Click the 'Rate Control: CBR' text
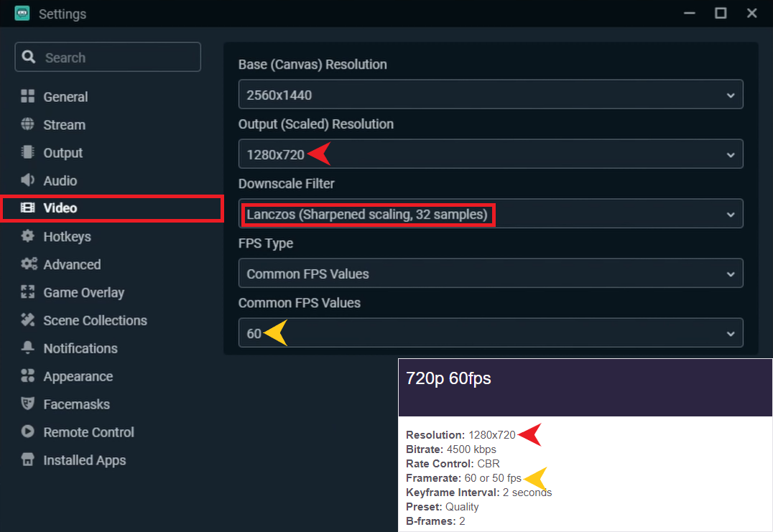773x532 pixels. click(453, 464)
